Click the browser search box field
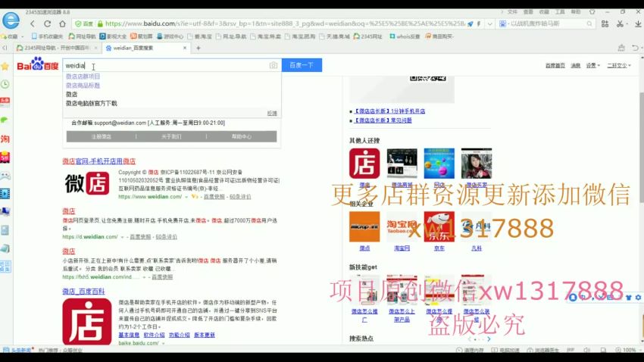The height and width of the screenshot is (362, 644). pyautogui.click(x=546, y=23)
